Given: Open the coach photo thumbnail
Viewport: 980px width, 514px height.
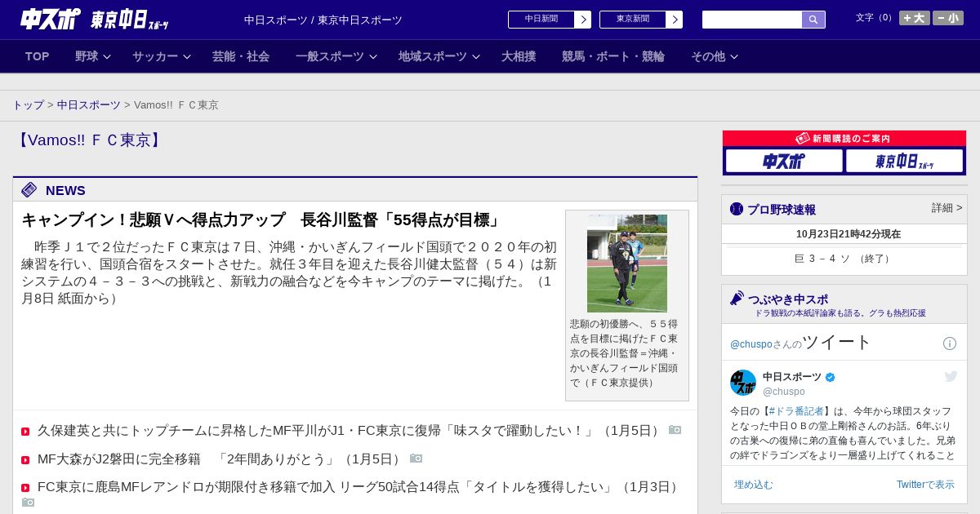Looking at the screenshot, I should (627, 264).
